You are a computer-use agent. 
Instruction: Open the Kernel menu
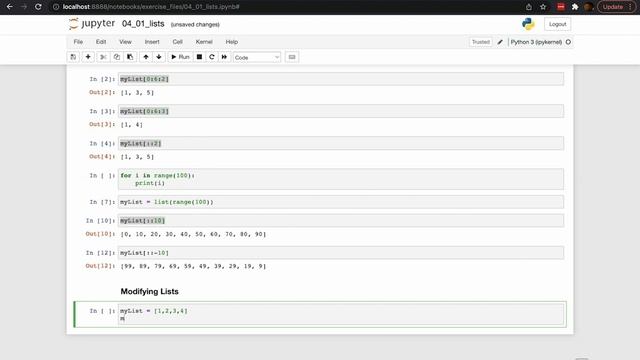[x=204, y=42]
